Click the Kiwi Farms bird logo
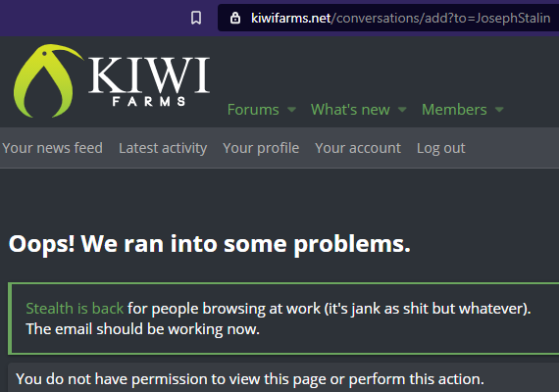 [x=48, y=81]
